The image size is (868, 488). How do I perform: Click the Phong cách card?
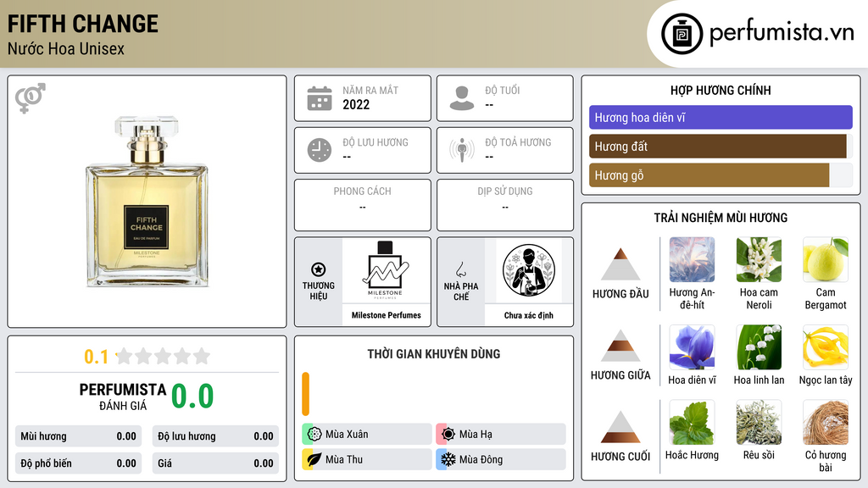pos(363,205)
